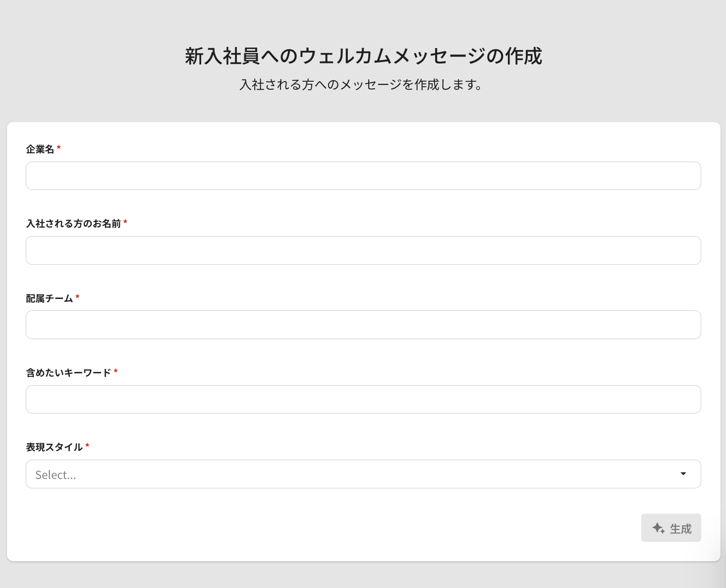Click the 配属チーム label
Viewport: 726px width, 588px height.
50,298
